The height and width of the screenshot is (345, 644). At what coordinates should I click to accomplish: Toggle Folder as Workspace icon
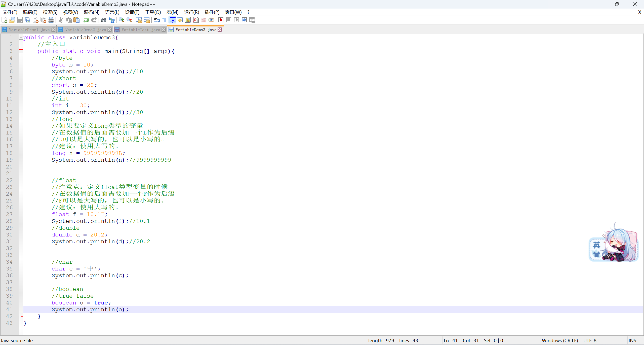click(204, 20)
